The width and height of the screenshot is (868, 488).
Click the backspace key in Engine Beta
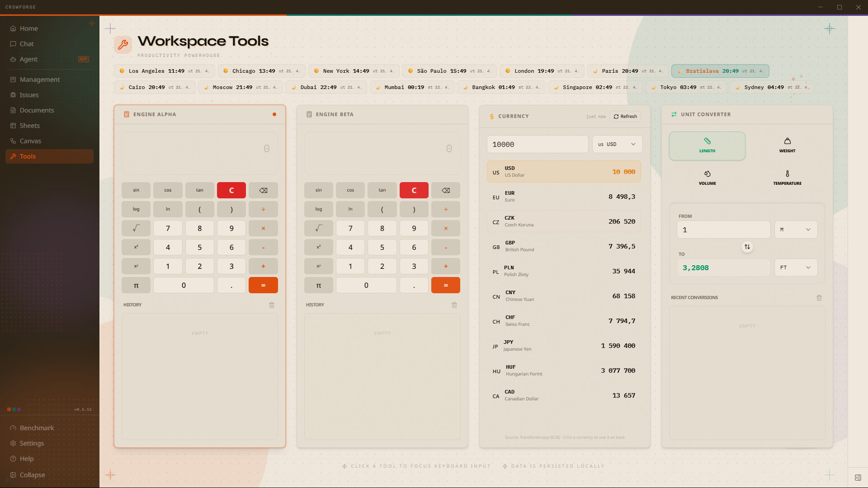[446, 190]
